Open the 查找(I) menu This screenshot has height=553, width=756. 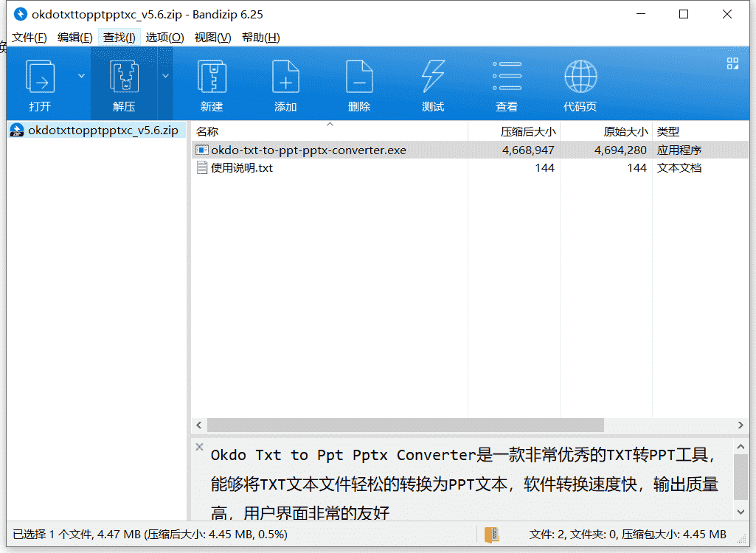point(119,38)
